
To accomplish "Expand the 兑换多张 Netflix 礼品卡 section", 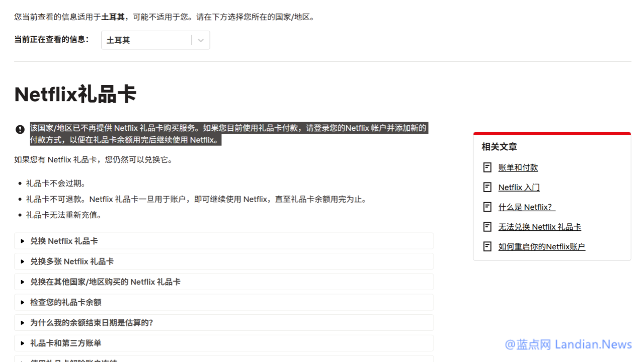I will point(224,261).
